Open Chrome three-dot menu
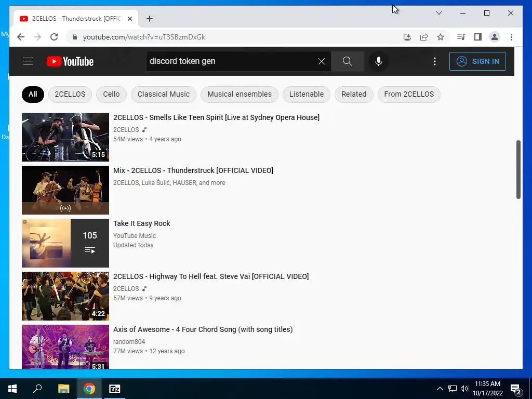This screenshot has height=399, width=532. click(x=511, y=37)
